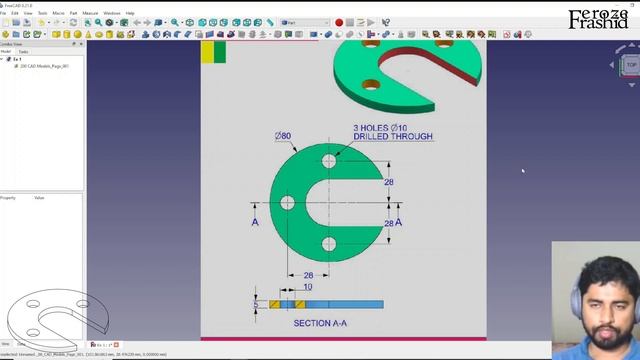Select the Top view cube icon
Viewport: 640px width, 360px height.
tap(213, 22)
